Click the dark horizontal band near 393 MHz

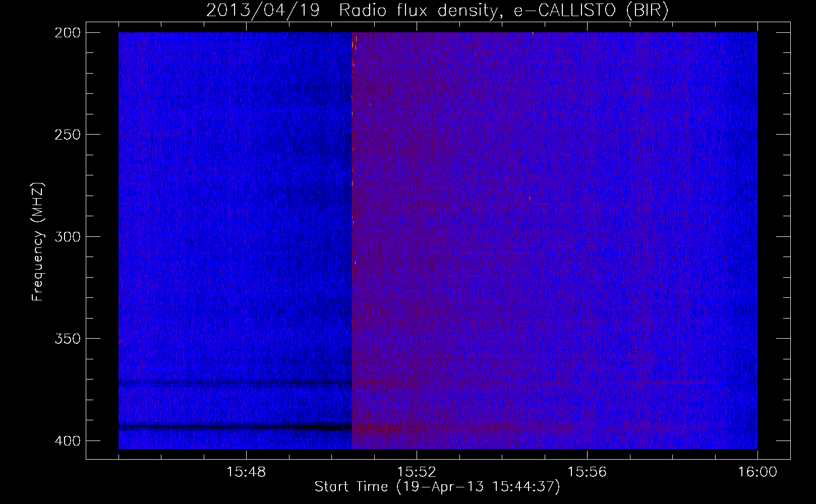[x=235, y=427]
